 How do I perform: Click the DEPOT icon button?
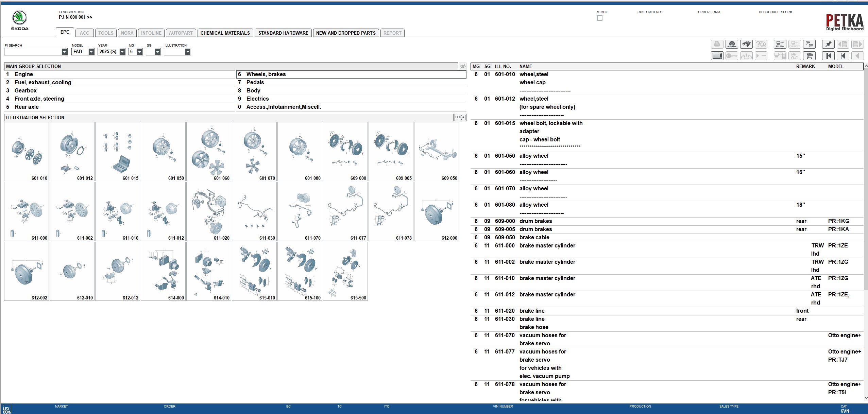coord(795,44)
